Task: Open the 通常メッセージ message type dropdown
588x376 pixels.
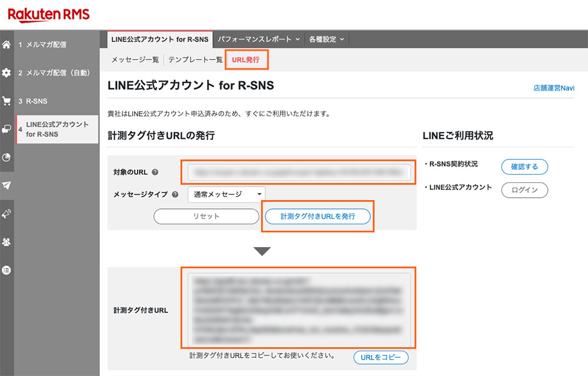Action: pos(226,194)
